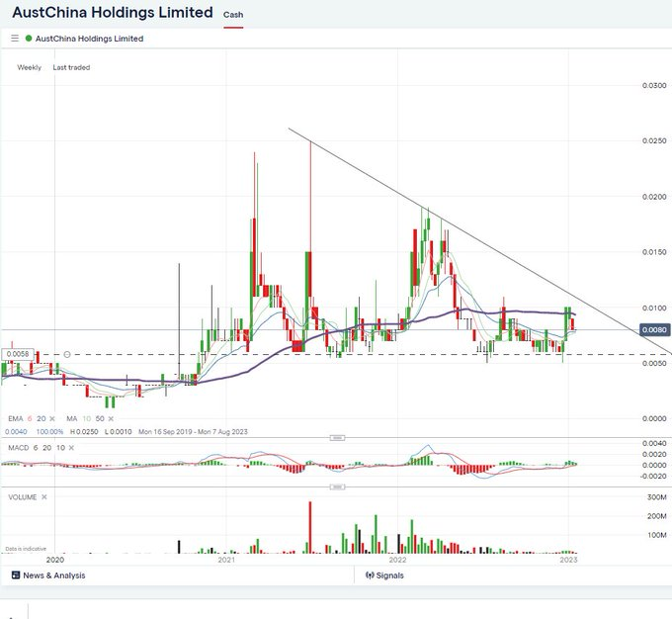Click the News & Analysis newspaper icon

click(16, 575)
